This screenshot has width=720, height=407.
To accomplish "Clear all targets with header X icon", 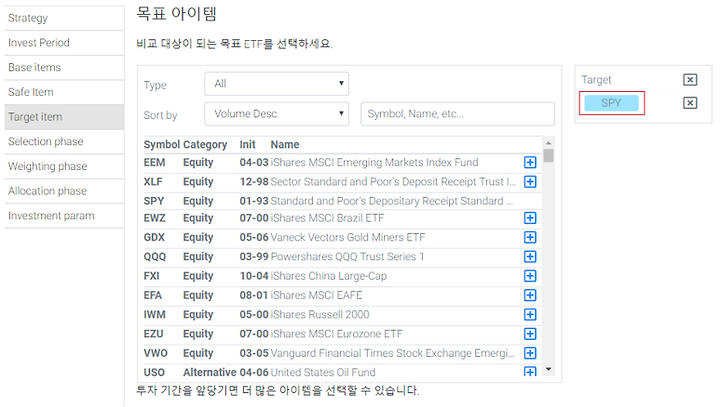I will tap(690, 79).
